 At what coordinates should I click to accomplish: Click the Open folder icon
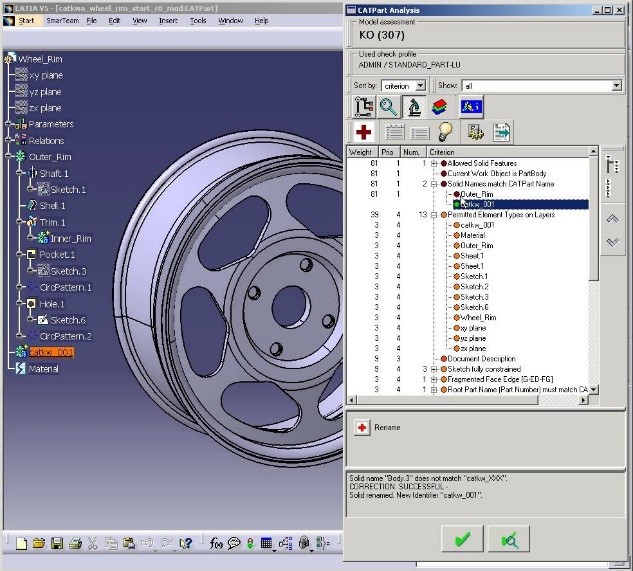[39, 544]
